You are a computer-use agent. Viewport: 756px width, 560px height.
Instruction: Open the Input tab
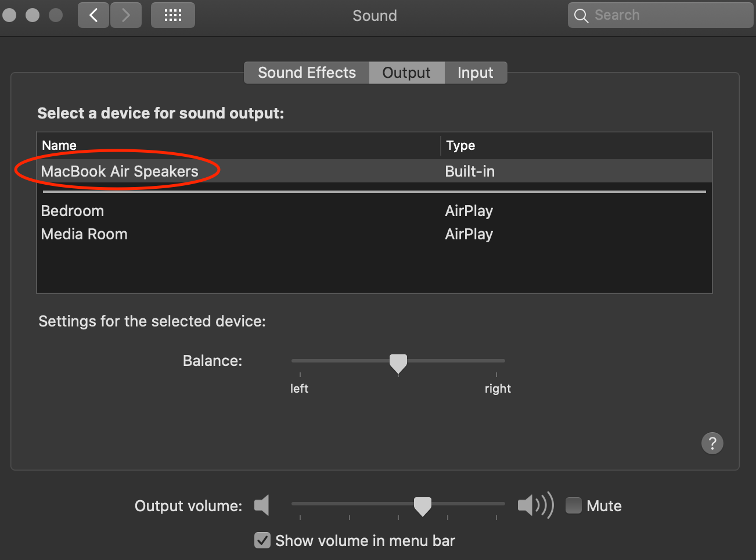pyautogui.click(x=475, y=72)
